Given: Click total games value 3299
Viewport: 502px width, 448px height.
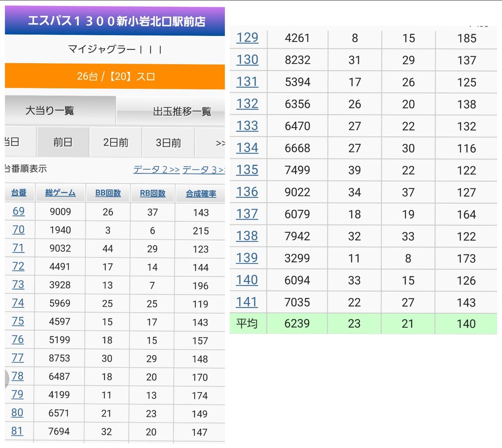Looking at the screenshot, I should tap(297, 258).
